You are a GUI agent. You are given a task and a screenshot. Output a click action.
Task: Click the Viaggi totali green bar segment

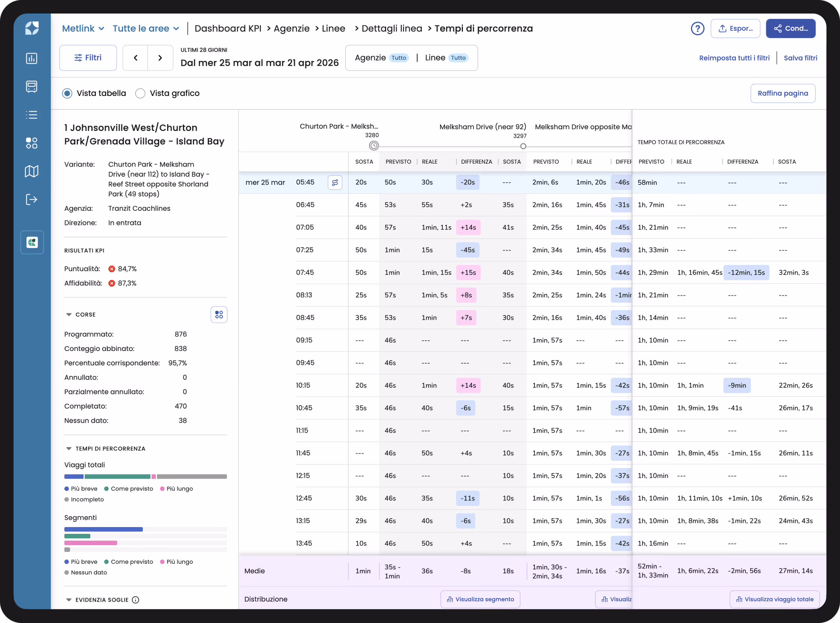[x=117, y=476]
